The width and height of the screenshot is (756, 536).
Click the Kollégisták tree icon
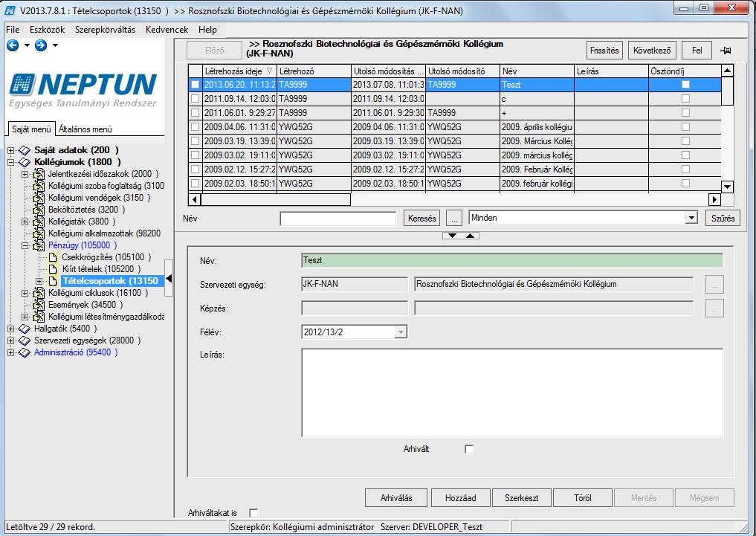tap(39, 222)
